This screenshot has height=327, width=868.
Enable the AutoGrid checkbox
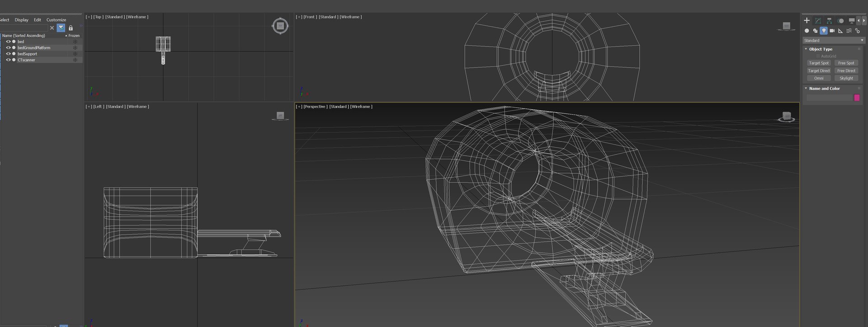818,56
